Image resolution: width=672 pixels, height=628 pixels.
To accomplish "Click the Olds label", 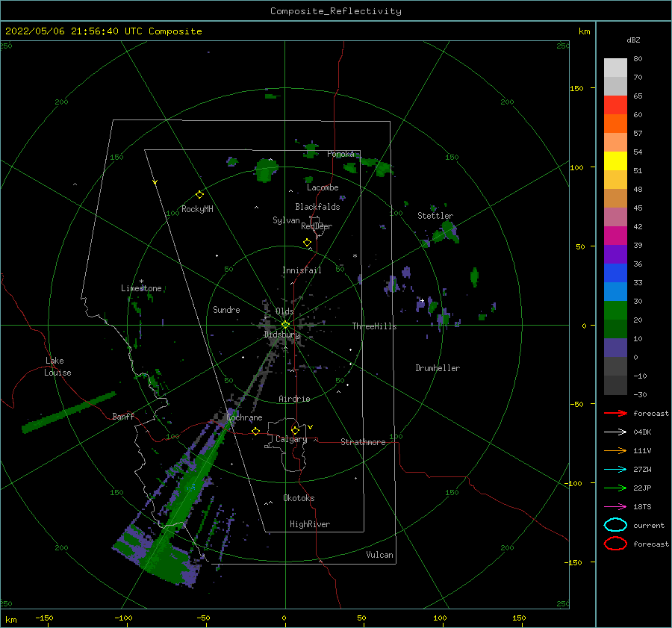I will pyautogui.click(x=284, y=311).
